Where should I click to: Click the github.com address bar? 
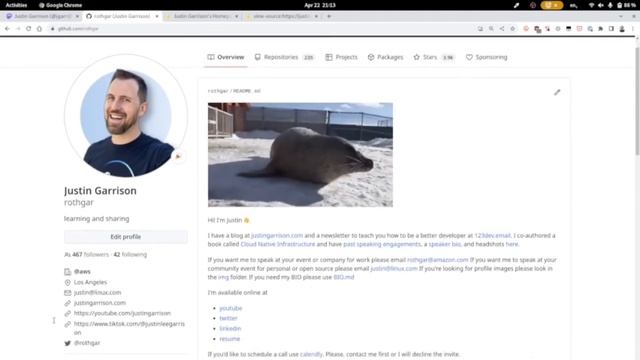click(261, 29)
